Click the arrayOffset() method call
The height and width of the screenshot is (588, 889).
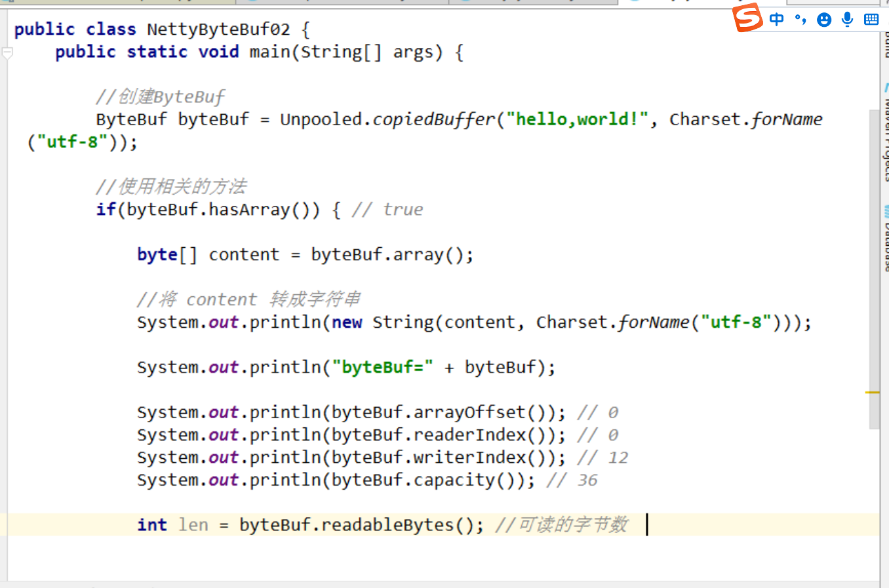point(484,412)
